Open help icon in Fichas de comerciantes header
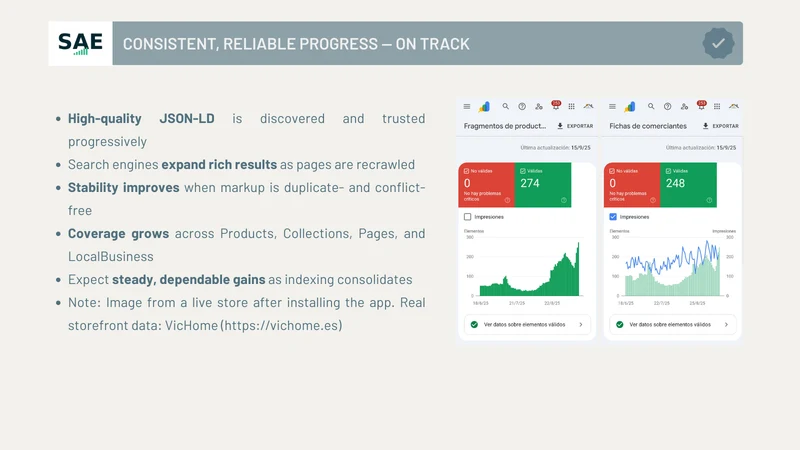The image size is (800, 450). pos(667,107)
